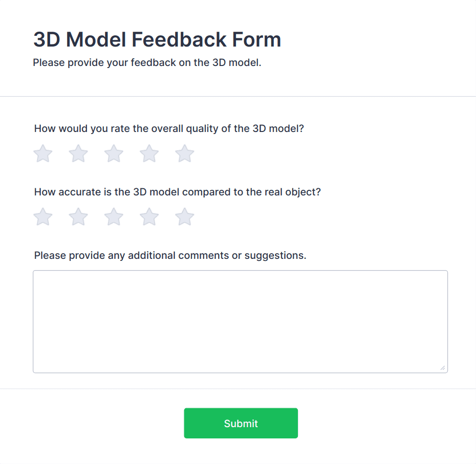Click the textarea resize grip

443,367
